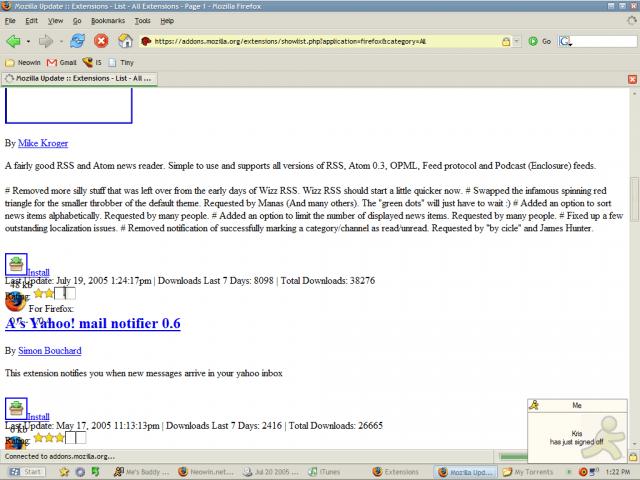The height and width of the screenshot is (480, 640).
Task: Open A's Yahoo! mail notifier 0.6 link
Action: [93, 323]
